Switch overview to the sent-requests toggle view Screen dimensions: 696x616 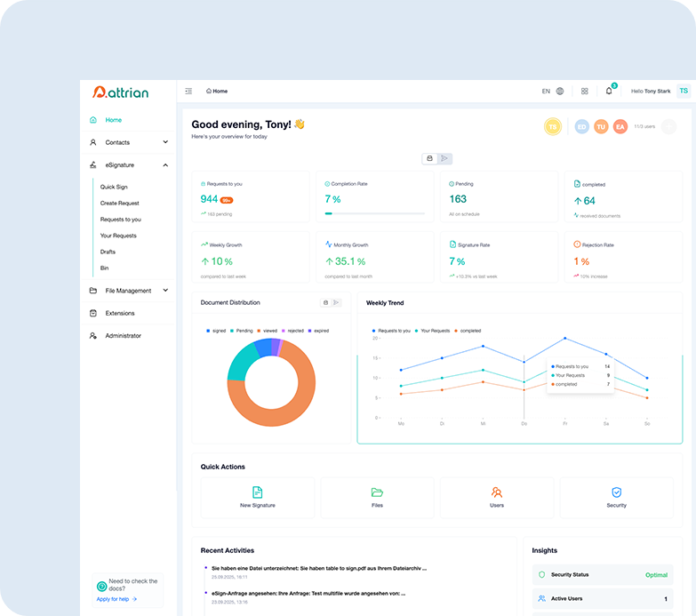444,158
